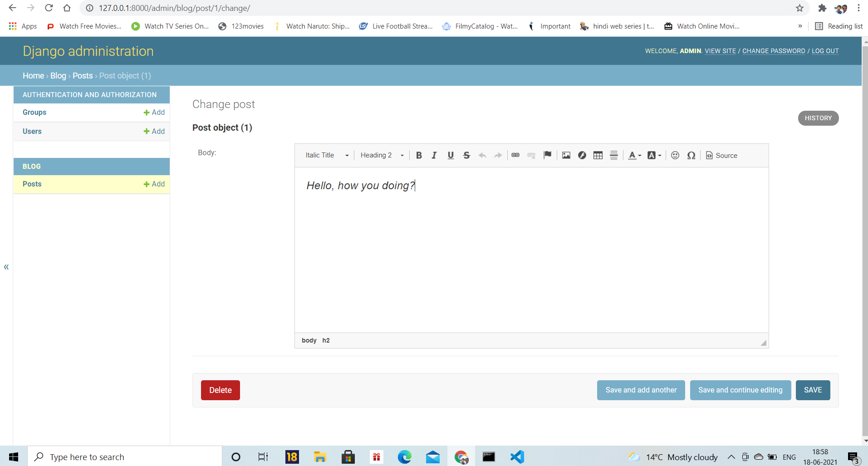This screenshot has width=868, height=466.
Task: Open the Source code view
Action: point(721,155)
